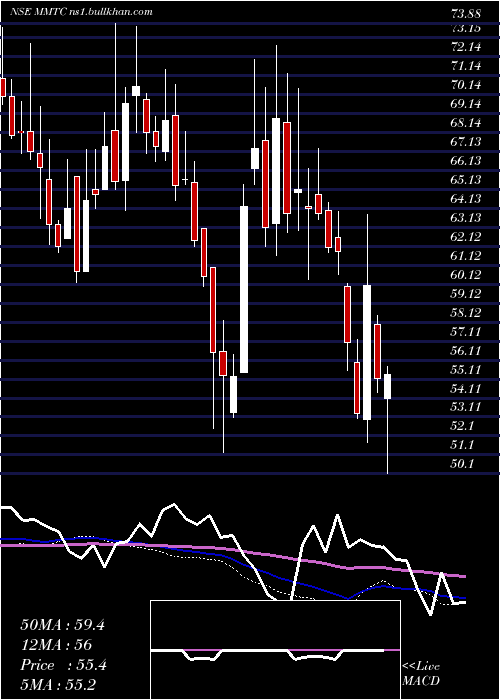Click the 51.1 price axis label
Viewport: 500px width, 700px height.
462,445
